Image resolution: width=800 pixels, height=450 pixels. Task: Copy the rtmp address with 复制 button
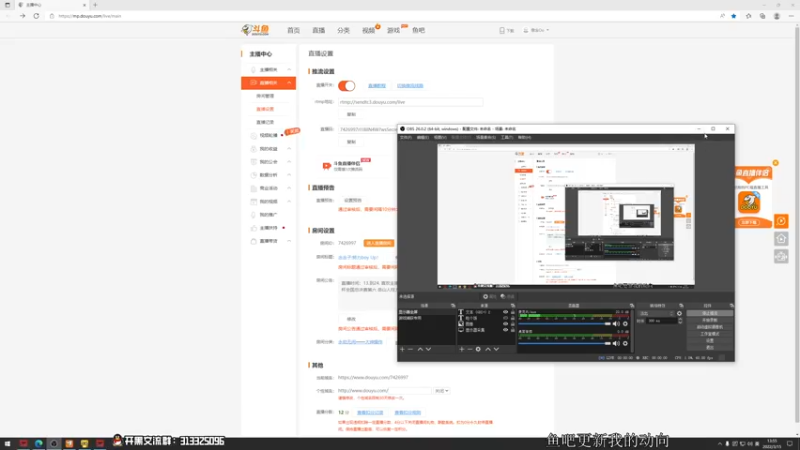tap(351, 114)
